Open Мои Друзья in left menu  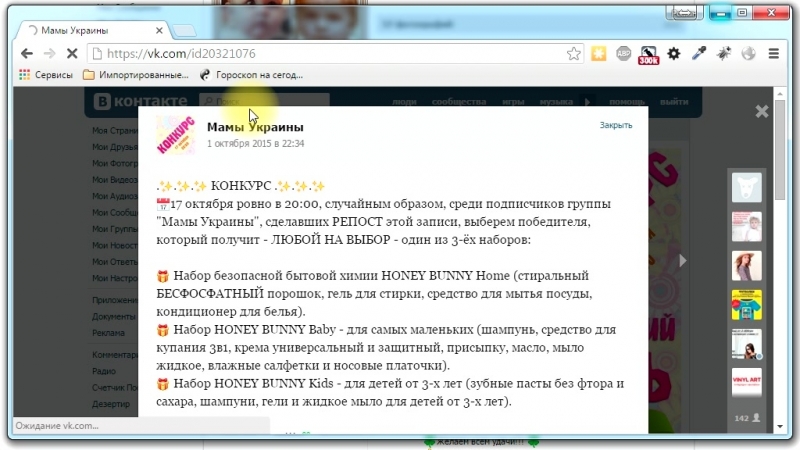115,147
